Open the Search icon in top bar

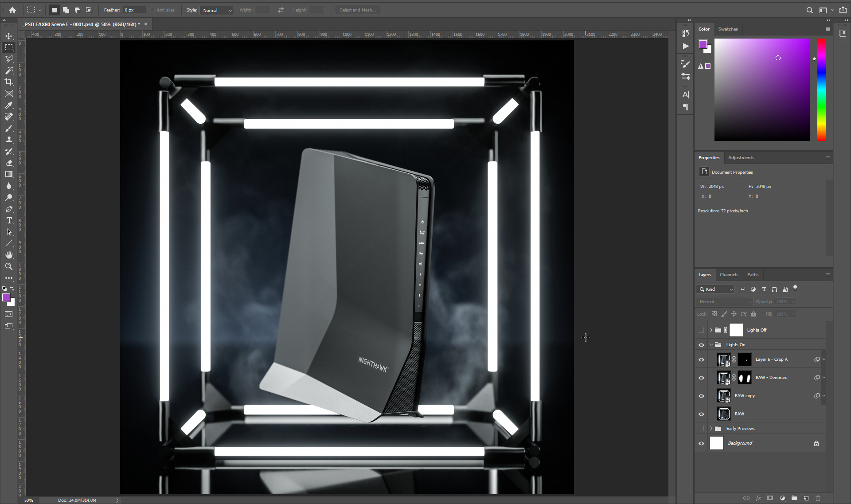pos(810,10)
